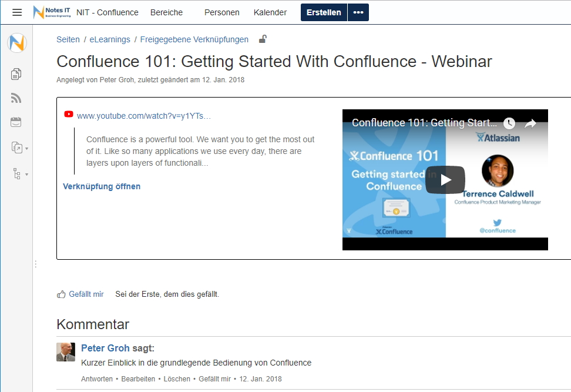Open the Personen menu
This screenshot has width=571, height=392.
pos(222,12)
